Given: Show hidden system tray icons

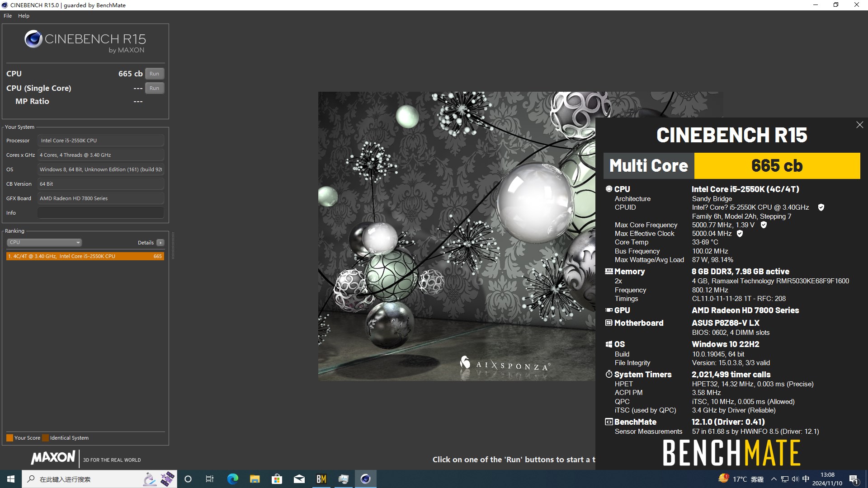Looking at the screenshot, I should point(774,479).
